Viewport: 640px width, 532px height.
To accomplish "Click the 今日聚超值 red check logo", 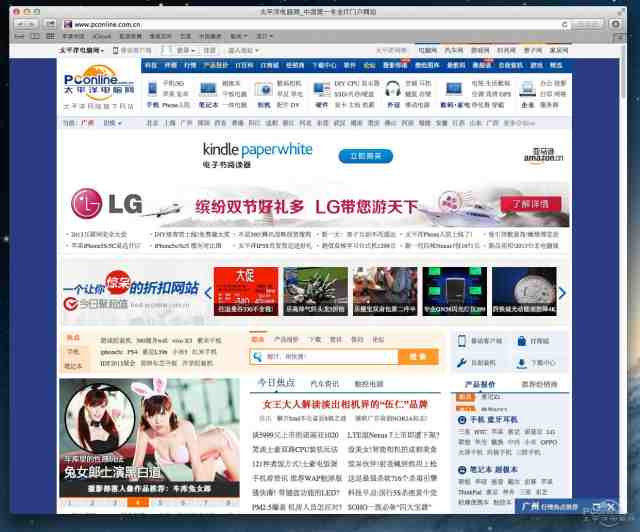I will point(71,304).
